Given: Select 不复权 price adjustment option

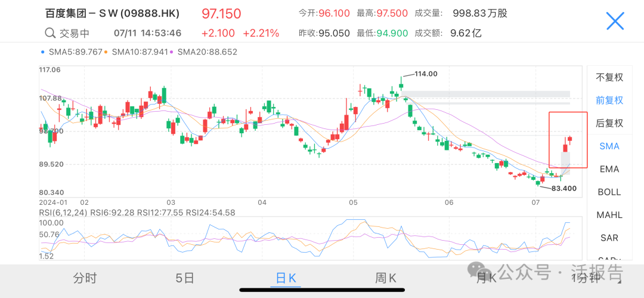Looking at the screenshot, I should [x=609, y=77].
